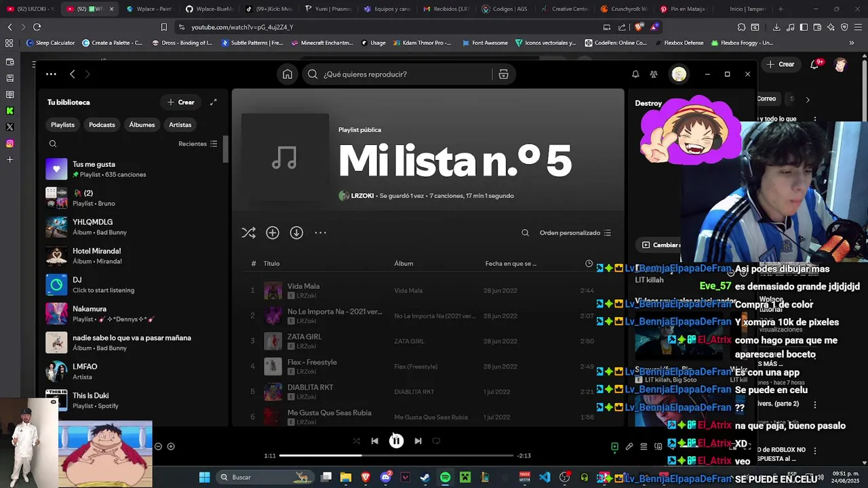
Task: Search within library magnifier icon
Action: coord(53,144)
